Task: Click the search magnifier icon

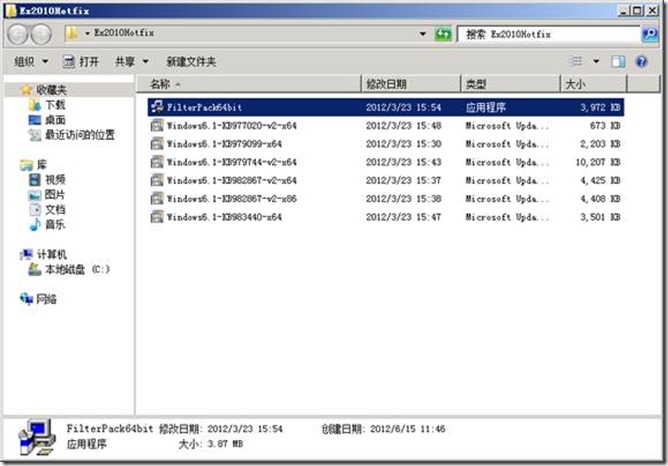Action: tap(650, 34)
